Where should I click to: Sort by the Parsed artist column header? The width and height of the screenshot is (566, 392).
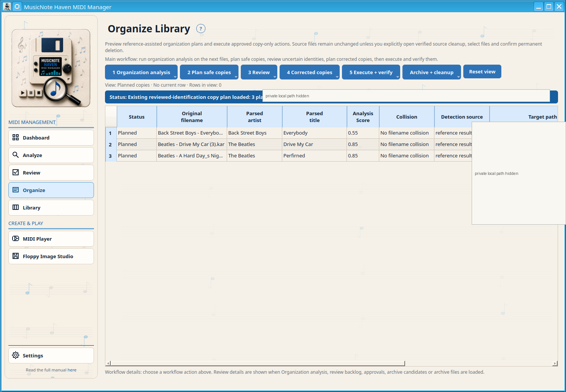pos(254,117)
